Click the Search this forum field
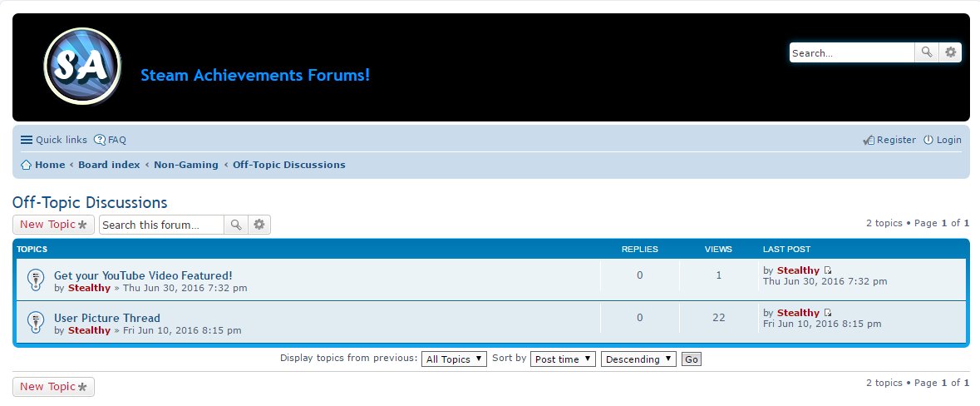 point(161,225)
